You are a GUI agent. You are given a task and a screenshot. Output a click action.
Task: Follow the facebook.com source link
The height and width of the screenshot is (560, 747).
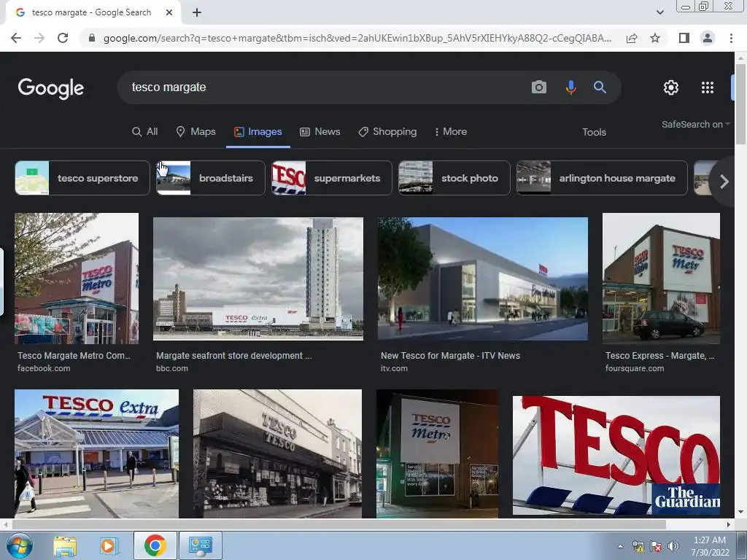coord(44,368)
